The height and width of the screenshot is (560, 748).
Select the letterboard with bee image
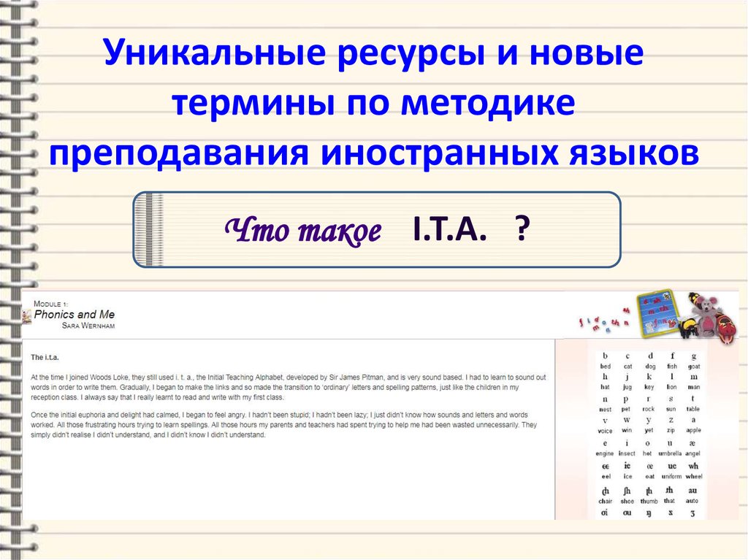pos(657,312)
